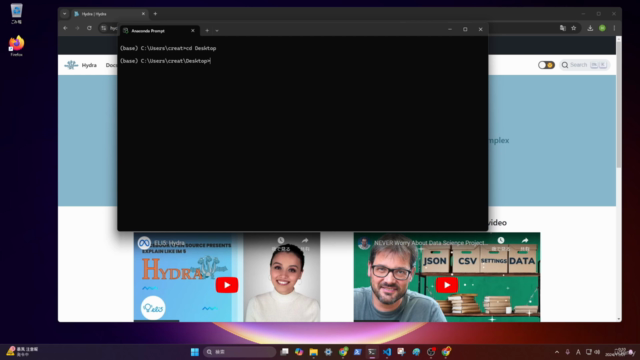Open Chrome tab search dropdown arrow

tap(64, 14)
